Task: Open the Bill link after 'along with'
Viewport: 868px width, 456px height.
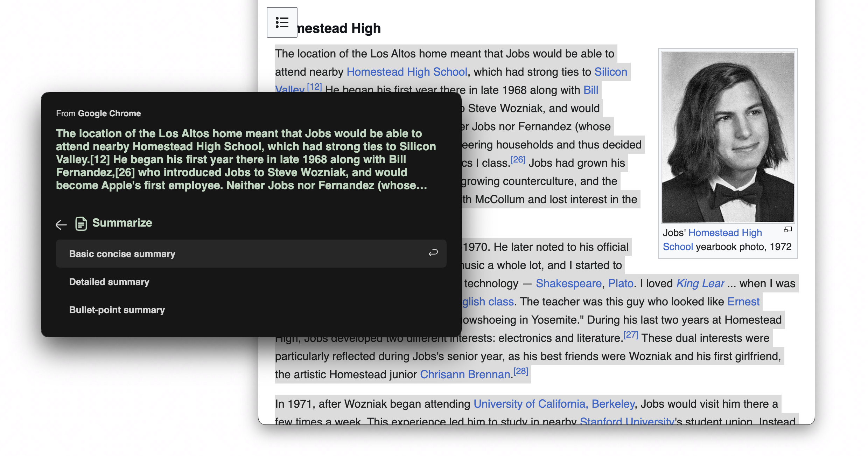Action: tap(591, 90)
